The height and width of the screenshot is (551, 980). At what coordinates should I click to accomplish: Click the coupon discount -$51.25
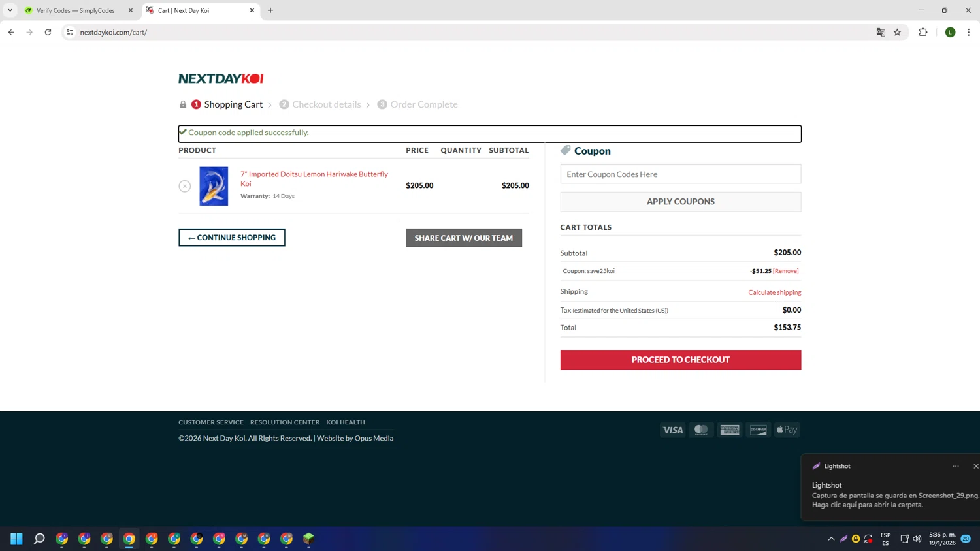tap(761, 271)
